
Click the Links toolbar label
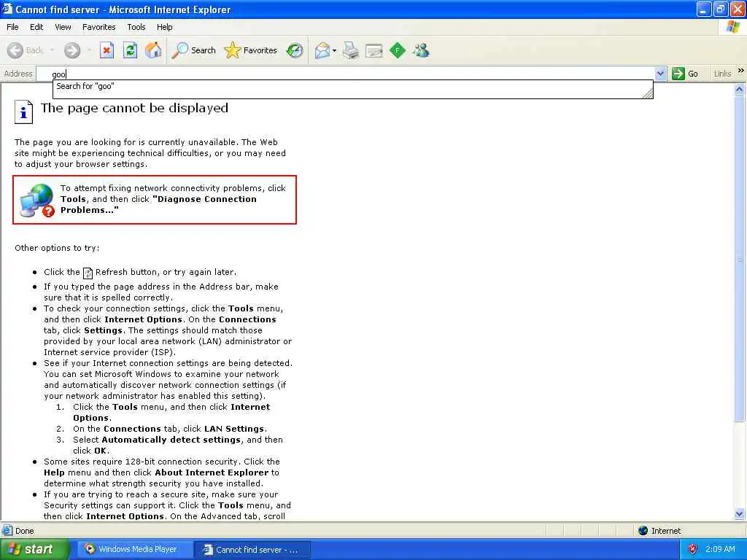[722, 74]
